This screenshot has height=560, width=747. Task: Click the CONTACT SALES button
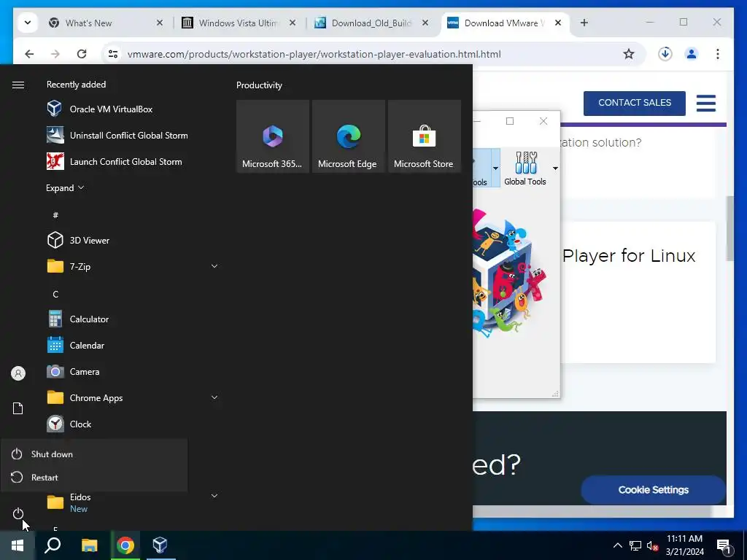[x=634, y=104]
